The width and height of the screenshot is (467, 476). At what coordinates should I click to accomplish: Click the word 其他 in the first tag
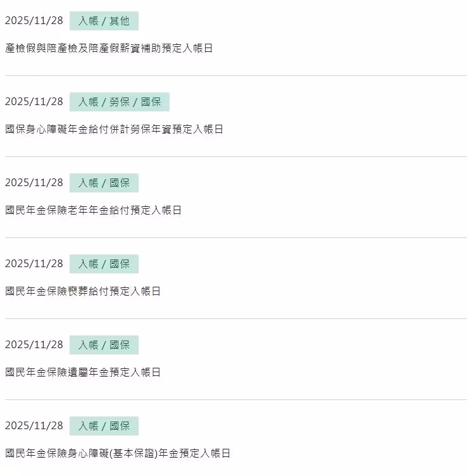click(x=119, y=21)
